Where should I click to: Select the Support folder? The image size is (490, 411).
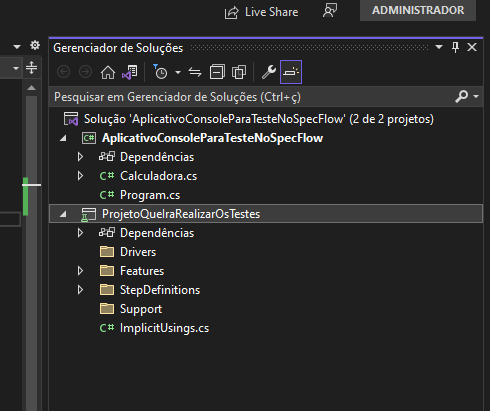tap(141, 309)
